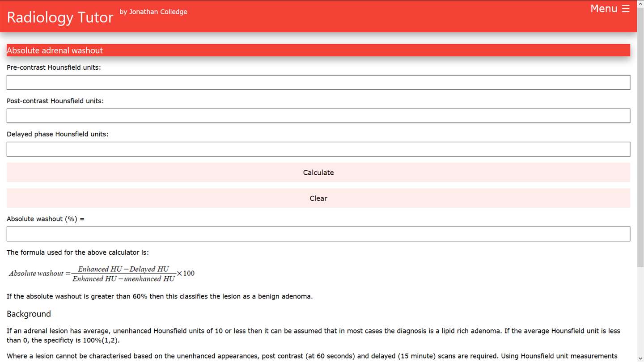Viewport: 644px width, 362px height.
Task: Click the Calculate button
Action: coord(318,173)
